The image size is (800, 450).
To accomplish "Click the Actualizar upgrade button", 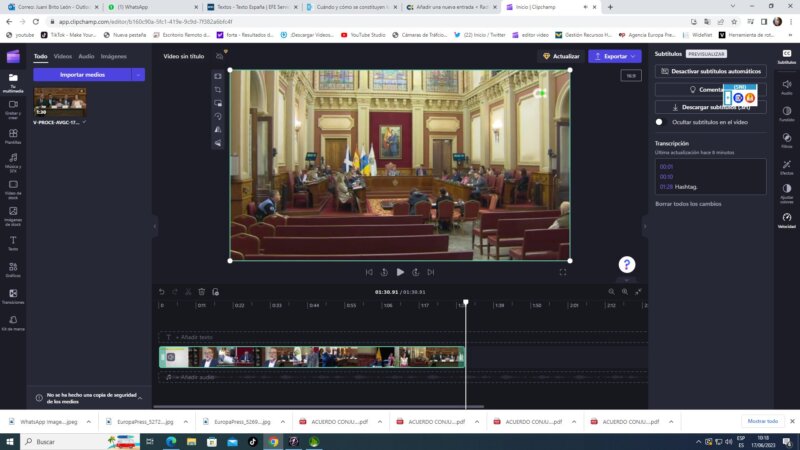I will click(561, 56).
